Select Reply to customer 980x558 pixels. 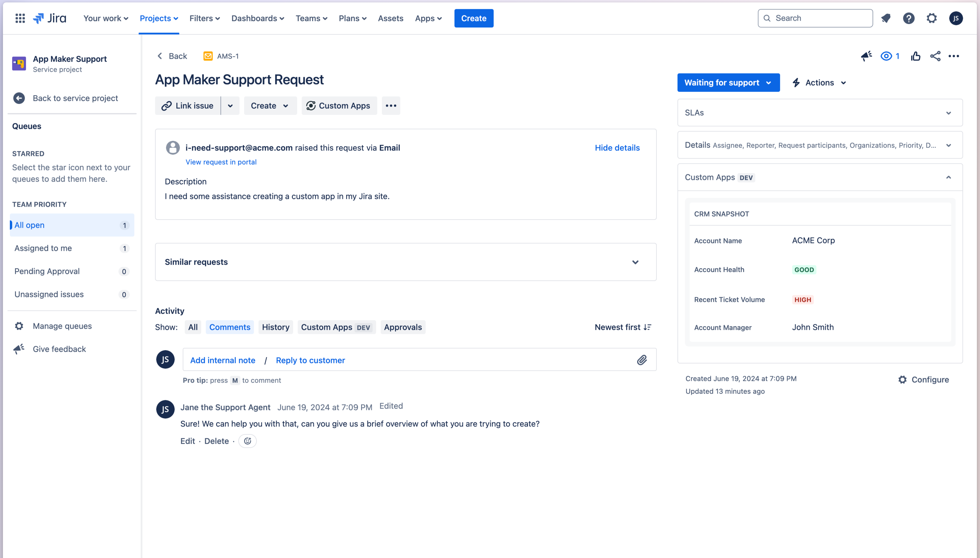[x=310, y=360]
